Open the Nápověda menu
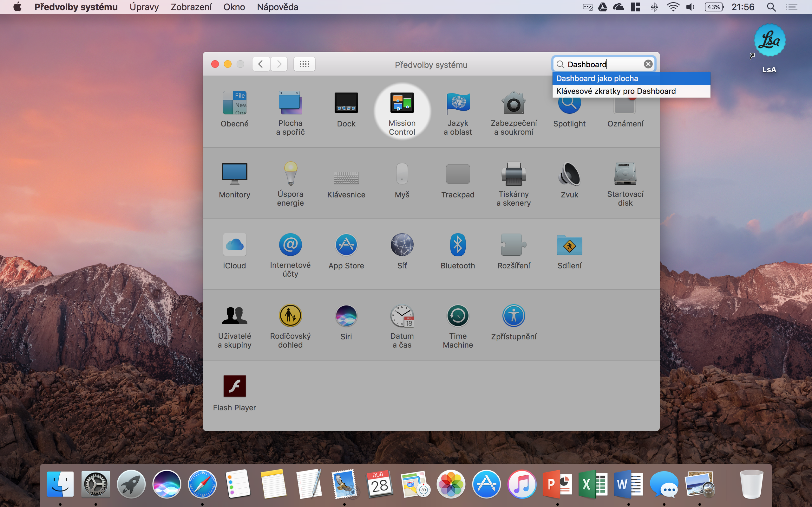The height and width of the screenshot is (507, 812). pyautogui.click(x=278, y=7)
